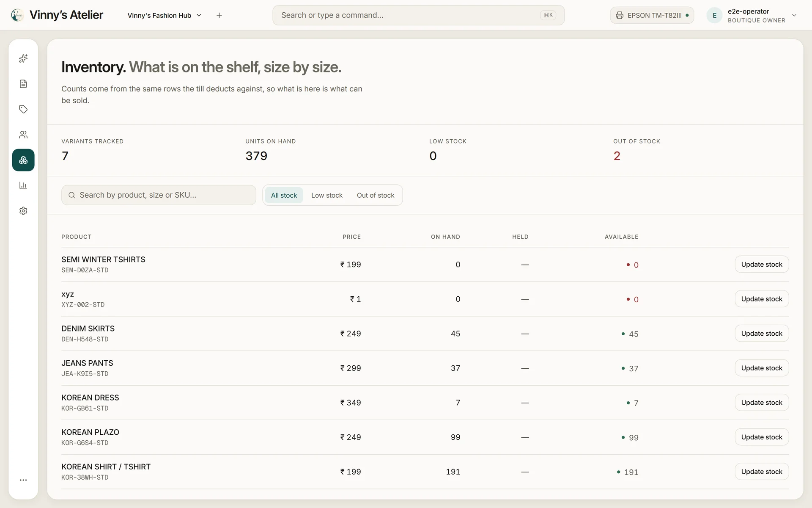Switch to the Out of stock filter tab
This screenshot has width=812, height=508.
(x=376, y=195)
